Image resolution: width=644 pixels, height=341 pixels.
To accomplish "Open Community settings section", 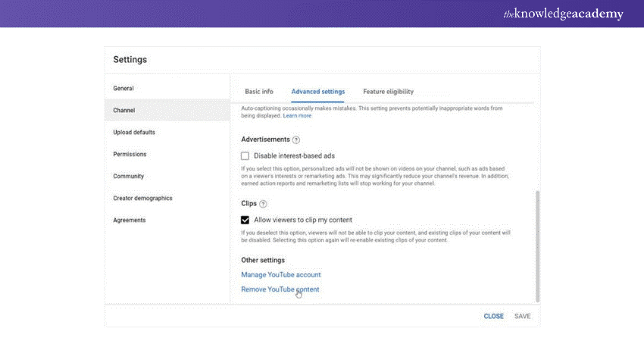I will tap(129, 177).
